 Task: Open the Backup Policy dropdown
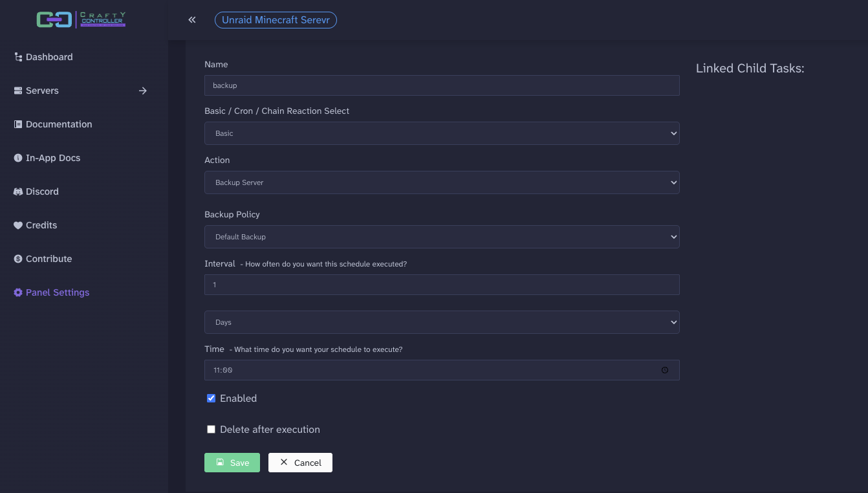pos(442,237)
